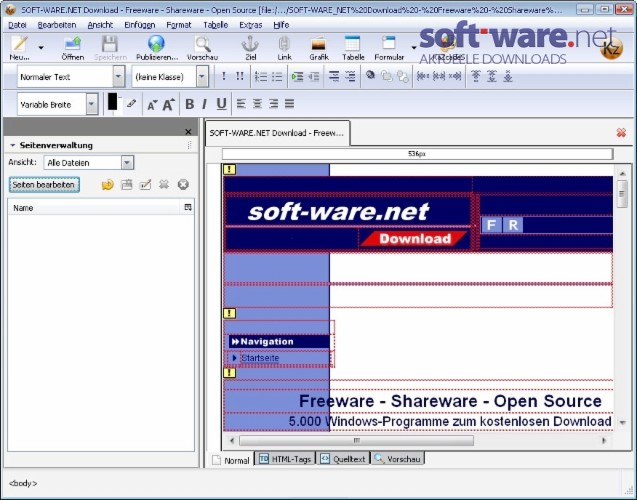Insert a table with Tabelle icon
Screen dimensions: 637x500
coord(353,48)
